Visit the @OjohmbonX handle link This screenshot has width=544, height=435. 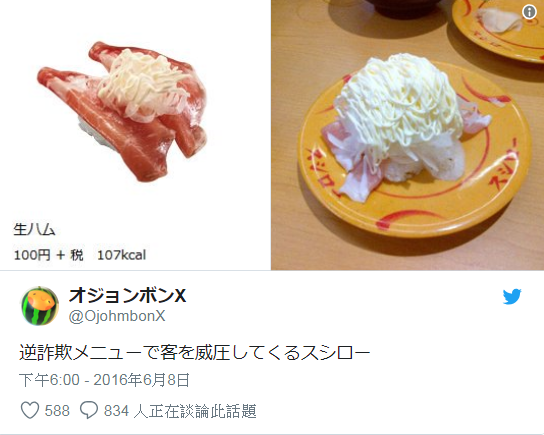tap(117, 316)
